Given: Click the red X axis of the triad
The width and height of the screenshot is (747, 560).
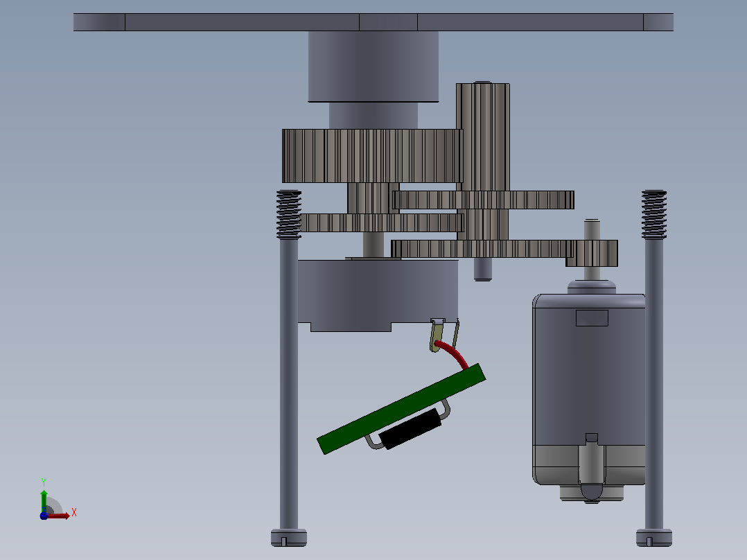Looking at the screenshot, I should 59,516.
